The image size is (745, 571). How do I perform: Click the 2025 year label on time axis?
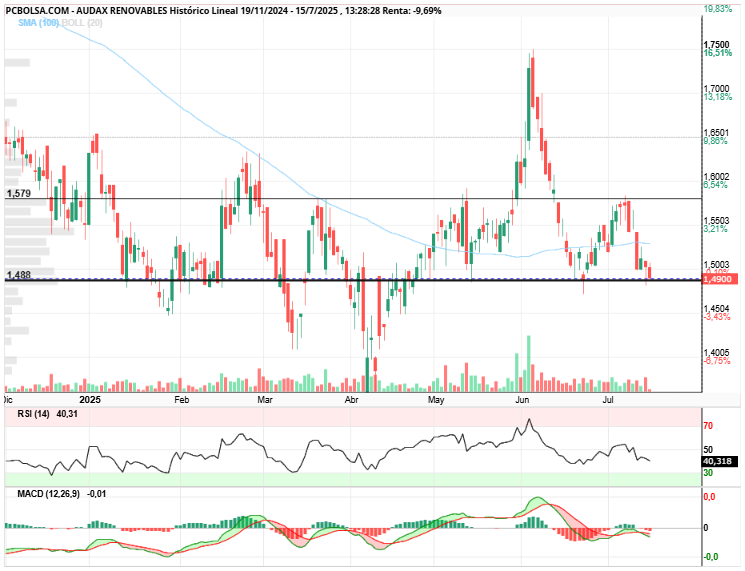pos(90,400)
